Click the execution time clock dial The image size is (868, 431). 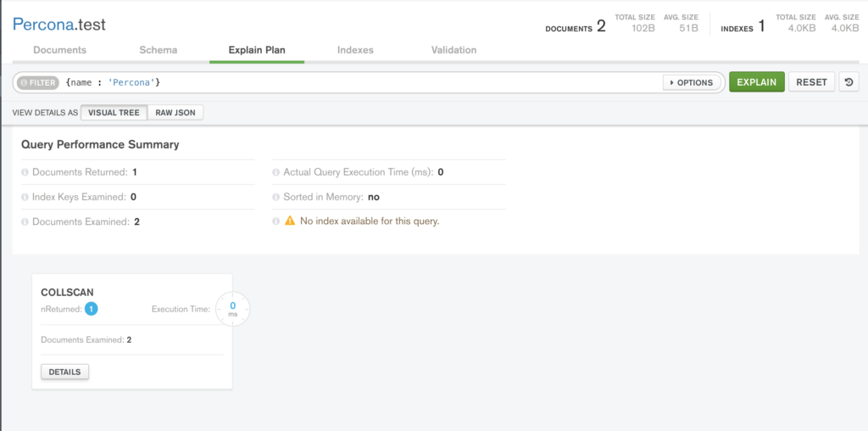[x=232, y=309]
